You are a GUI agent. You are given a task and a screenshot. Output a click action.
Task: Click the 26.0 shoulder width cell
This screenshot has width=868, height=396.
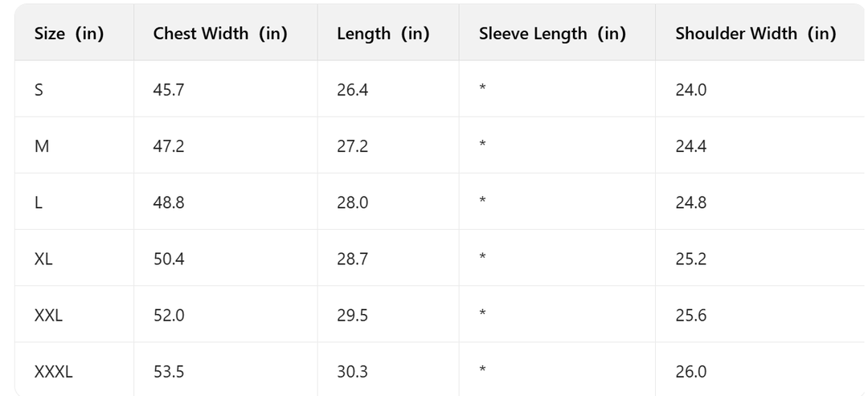point(690,372)
